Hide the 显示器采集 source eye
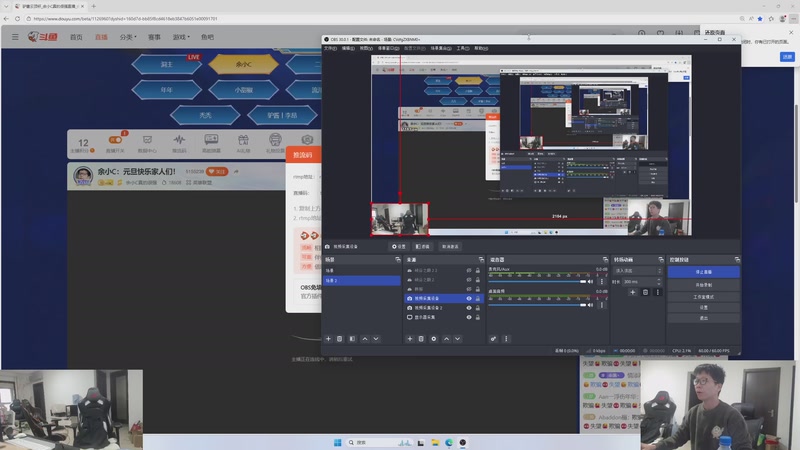The height and width of the screenshot is (450, 800). click(469, 317)
